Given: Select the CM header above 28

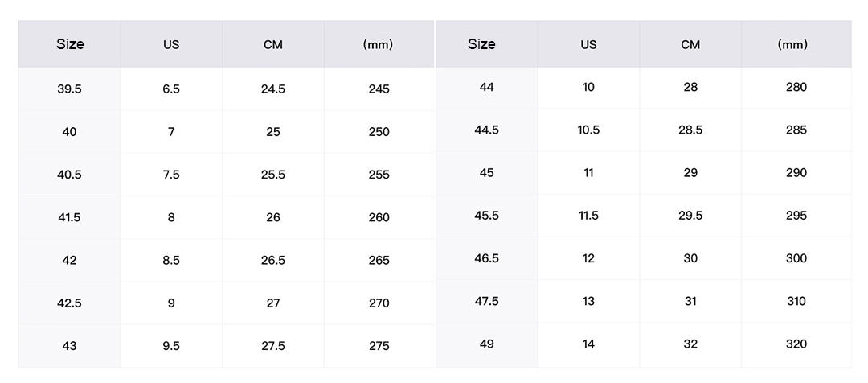Looking at the screenshot, I should point(690,45).
